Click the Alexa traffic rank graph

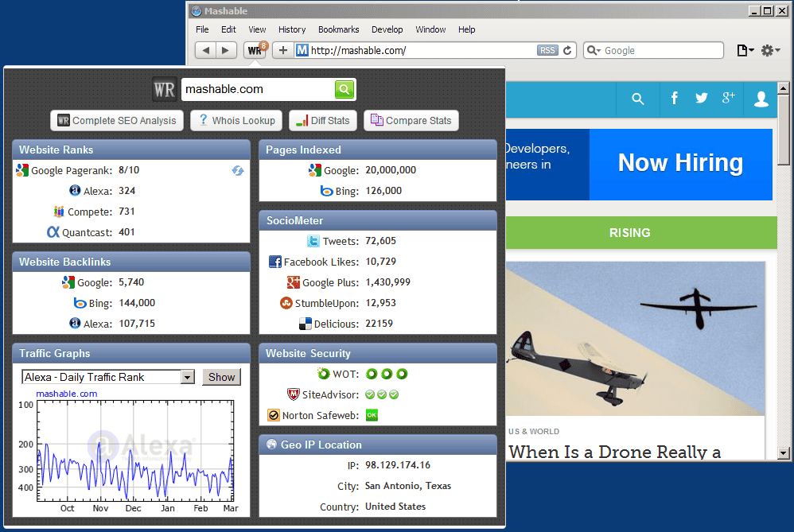pos(135,451)
